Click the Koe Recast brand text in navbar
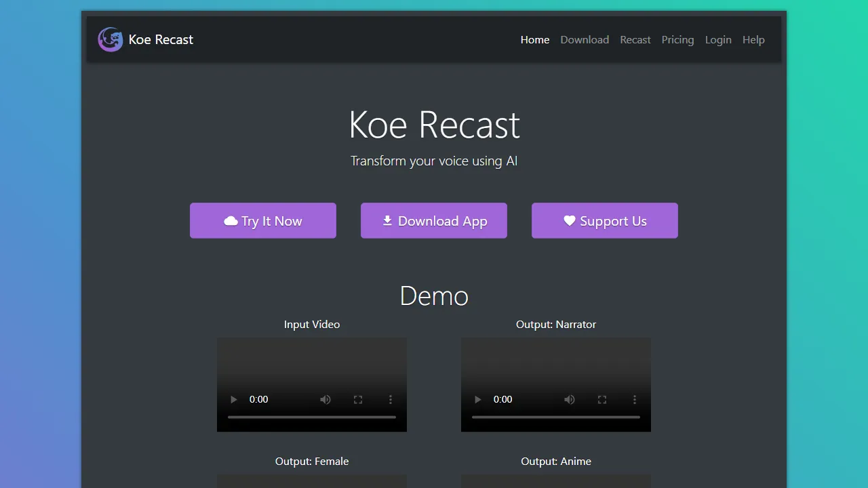868x488 pixels. [x=161, y=39]
